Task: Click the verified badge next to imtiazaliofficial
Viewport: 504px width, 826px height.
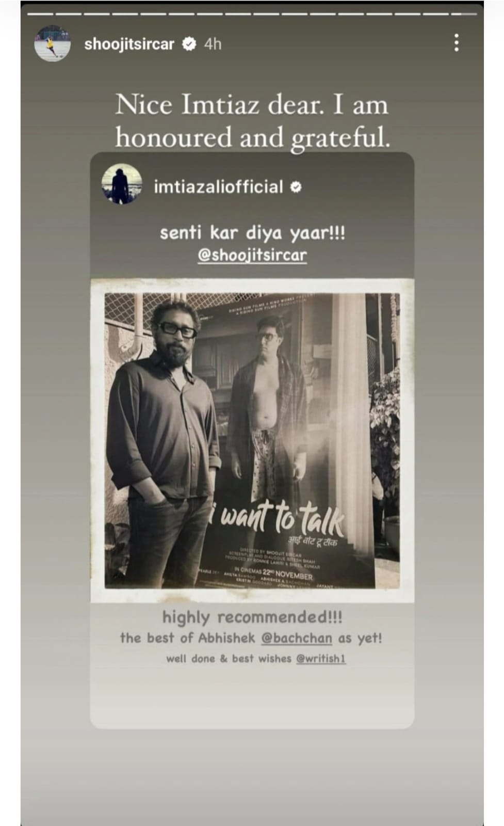Action: [x=296, y=187]
